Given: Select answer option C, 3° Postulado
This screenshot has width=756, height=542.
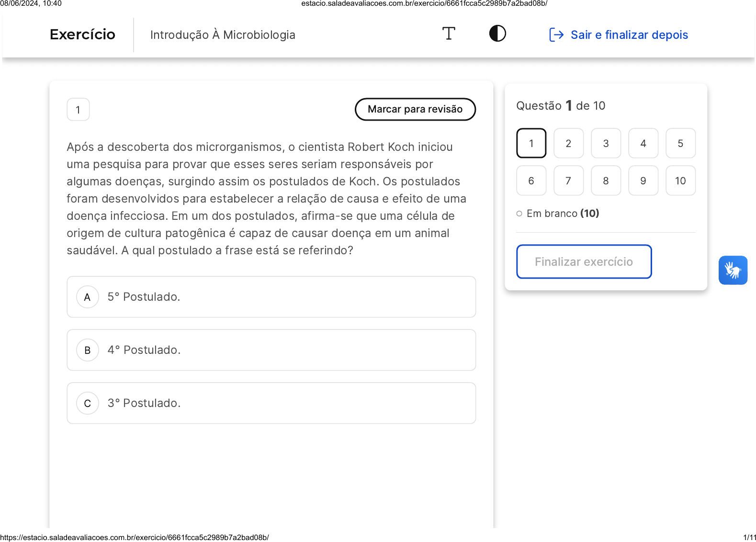Looking at the screenshot, I should [x=271, y=403].
